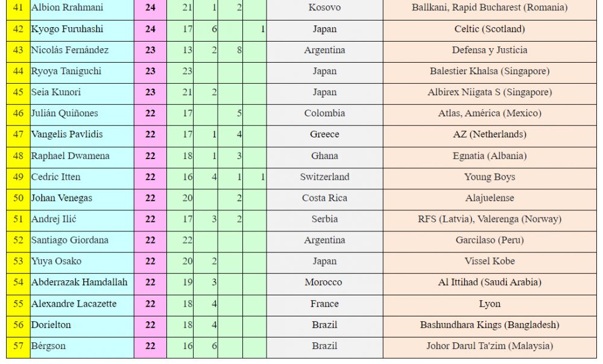Select the Alajuelense club cell

490,198
